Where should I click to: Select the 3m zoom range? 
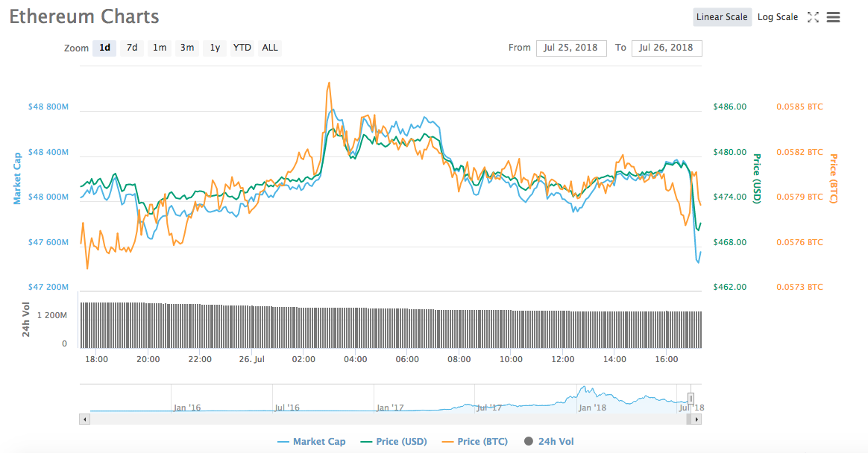tap(187, 48)
